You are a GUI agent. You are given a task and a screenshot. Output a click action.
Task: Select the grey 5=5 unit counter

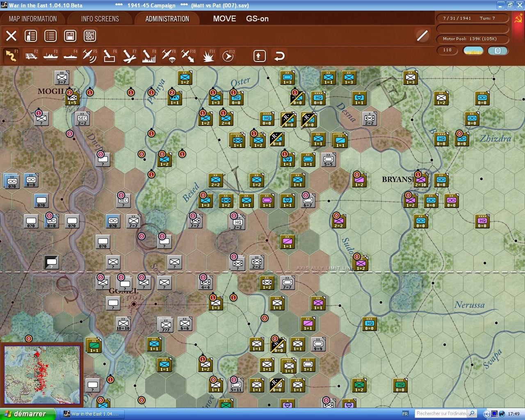tap(329, 159)
